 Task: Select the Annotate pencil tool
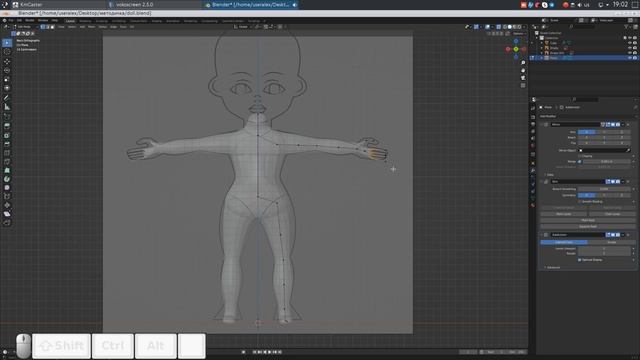click(x=7, y=98)
